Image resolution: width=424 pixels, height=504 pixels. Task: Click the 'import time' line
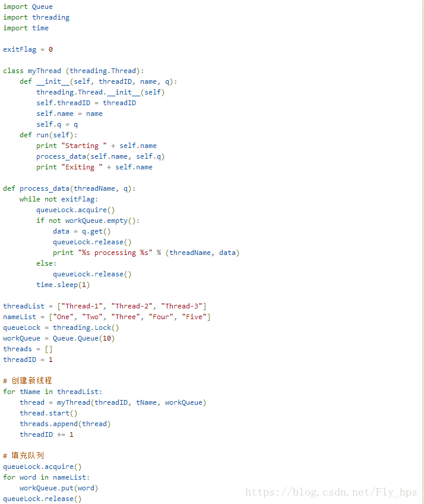(x=26, y=28)
